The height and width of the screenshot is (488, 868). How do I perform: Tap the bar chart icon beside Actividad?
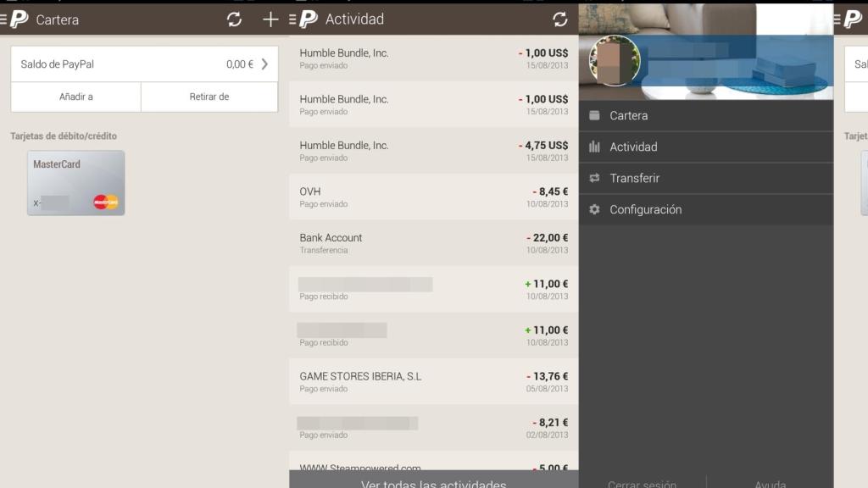click(595, 147)
